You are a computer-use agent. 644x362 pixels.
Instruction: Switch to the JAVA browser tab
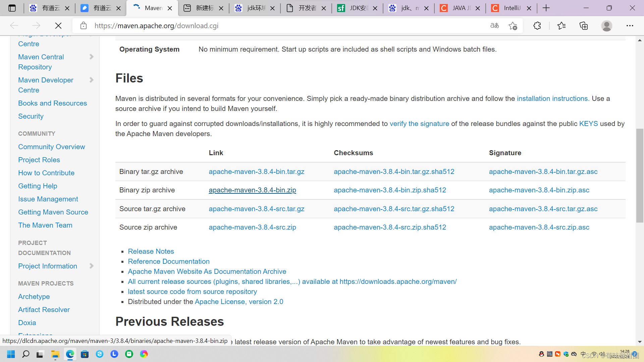(459, 8)
